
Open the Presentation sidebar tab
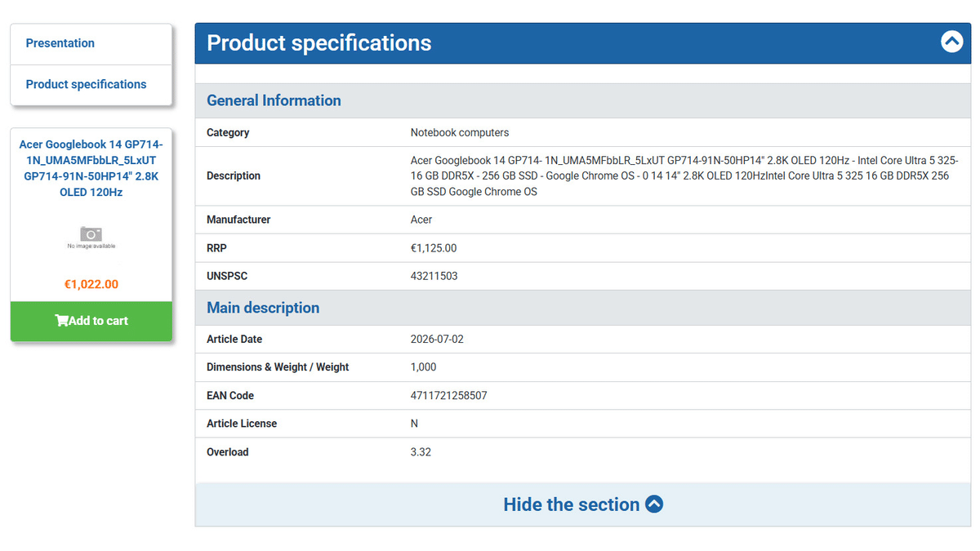[x=91, y=43]
